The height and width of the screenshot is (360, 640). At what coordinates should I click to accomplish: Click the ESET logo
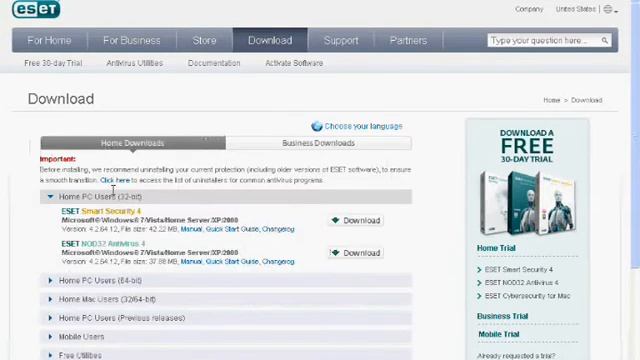pyautogui.click(x=36, y=9)
